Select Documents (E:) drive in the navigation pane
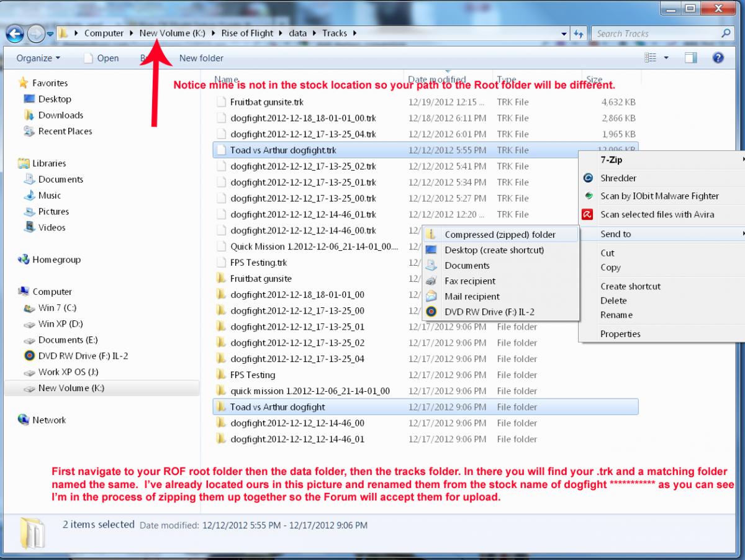745x560 pixels. [68, 340]
